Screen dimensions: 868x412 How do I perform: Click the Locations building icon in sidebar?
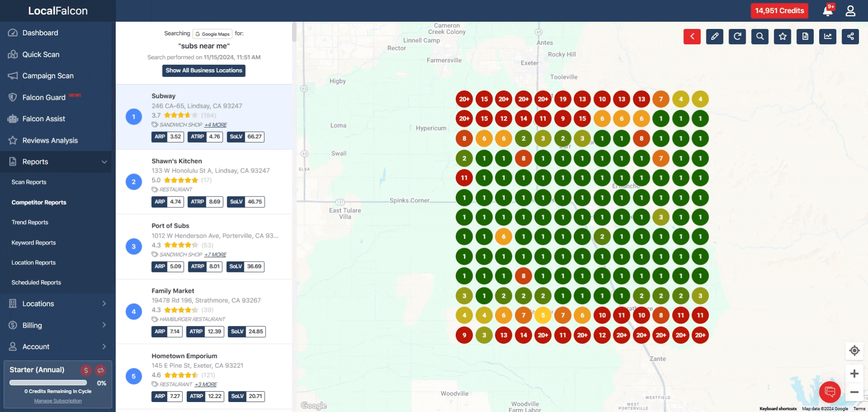point(13,304)
